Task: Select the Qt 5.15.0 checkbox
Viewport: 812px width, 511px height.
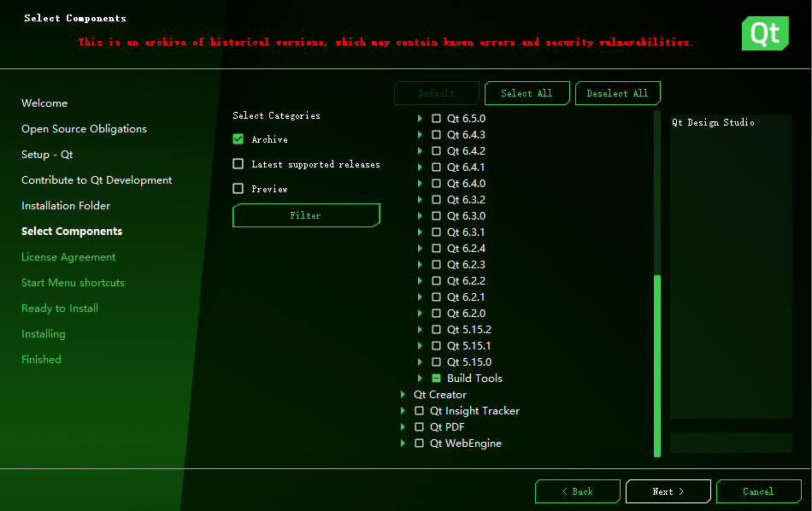Action: coord(437,362)
